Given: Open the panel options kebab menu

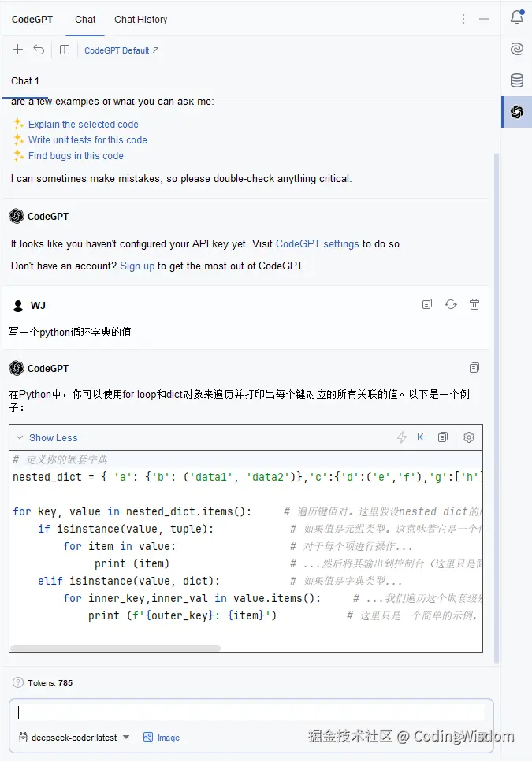Looking at the screenshot, I should click(x=463, y=19).
